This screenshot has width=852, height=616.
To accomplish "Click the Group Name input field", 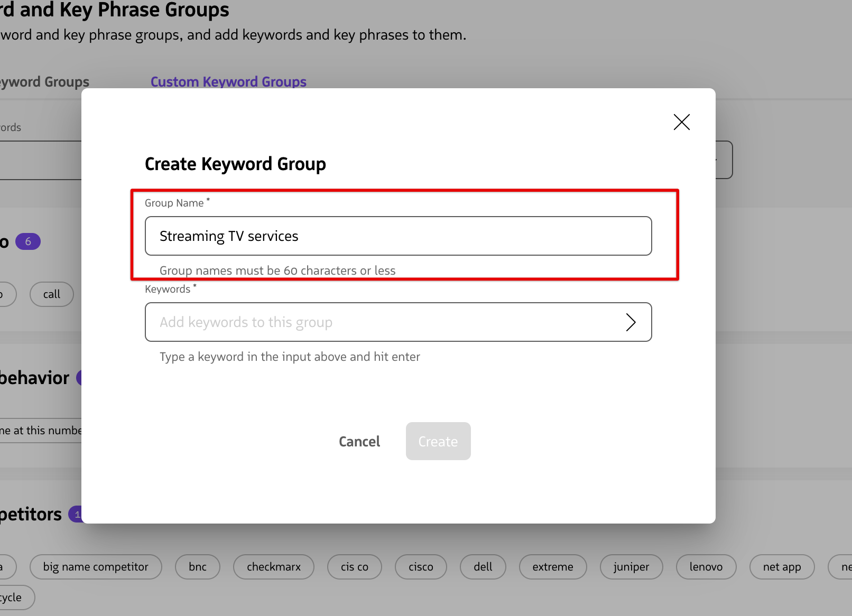I will (398, 236).
